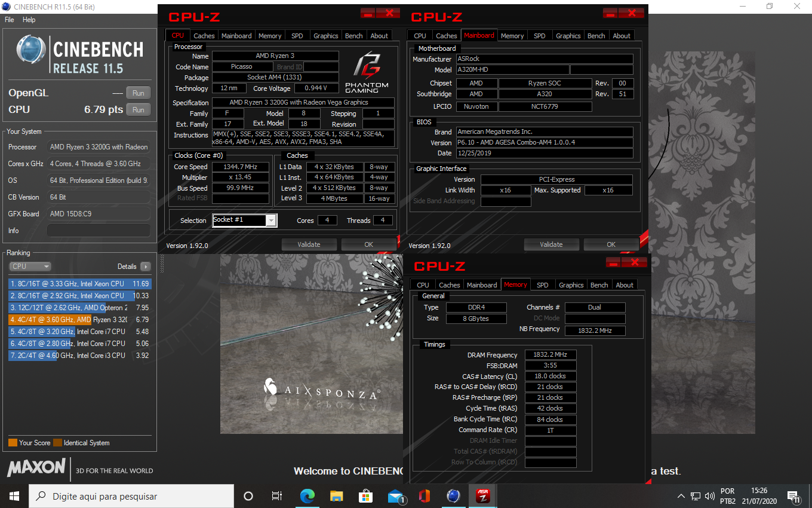The image size is (812, 508).
Task: Open Task View from the taskbar
Action: click(277, 496)
